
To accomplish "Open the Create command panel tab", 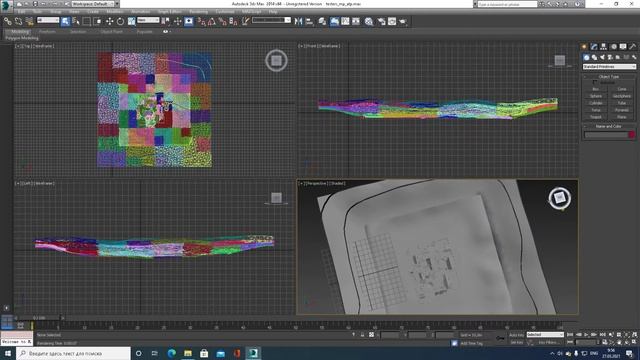I will (584, 47).
